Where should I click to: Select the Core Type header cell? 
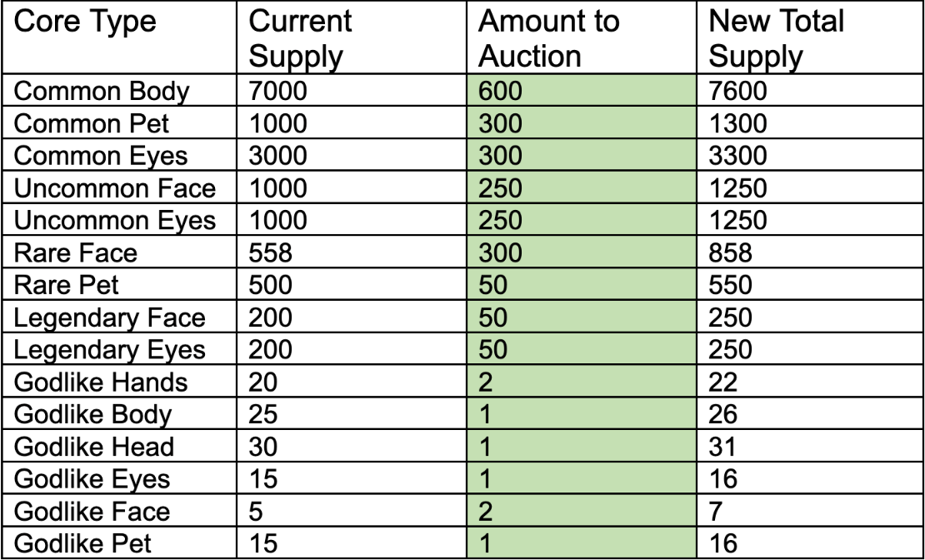pyautogui.click(x=119, y=37)
